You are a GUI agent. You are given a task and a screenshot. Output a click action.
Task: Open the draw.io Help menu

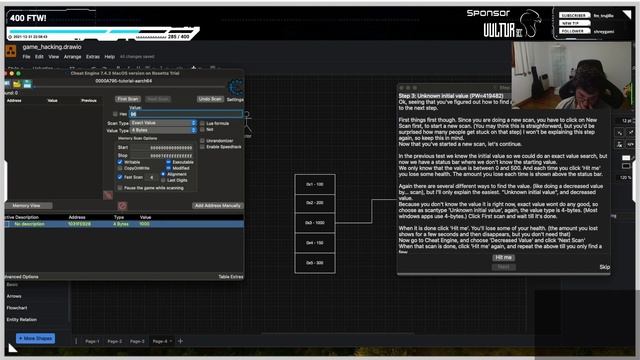coord(110,57)
